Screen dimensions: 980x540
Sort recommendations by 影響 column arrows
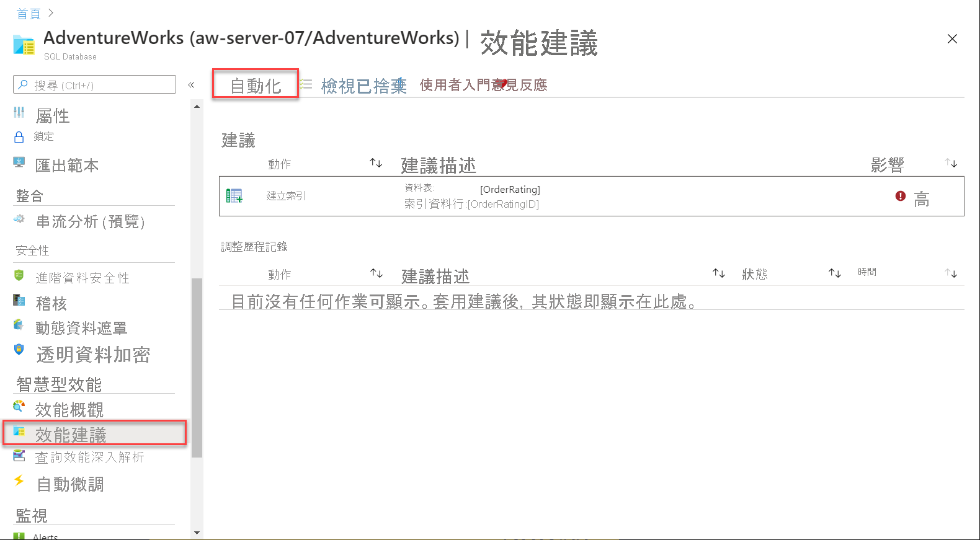(x=951, y=163)
